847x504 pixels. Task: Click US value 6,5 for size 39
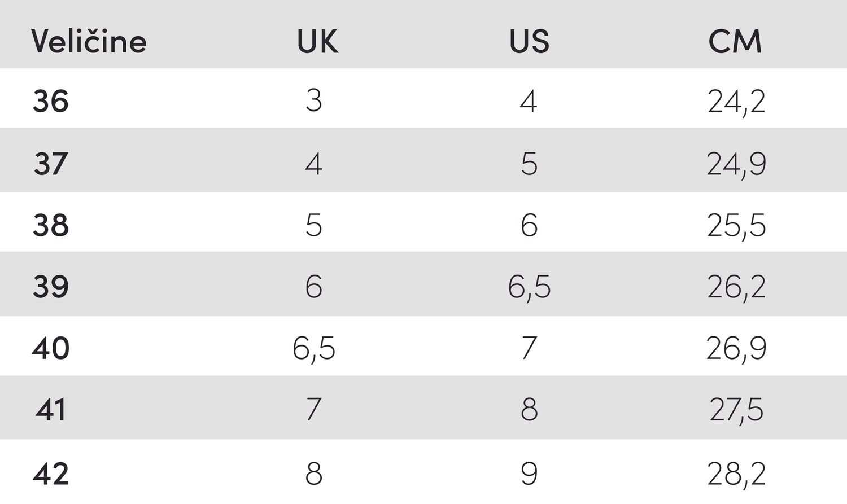tap(529, 288)
